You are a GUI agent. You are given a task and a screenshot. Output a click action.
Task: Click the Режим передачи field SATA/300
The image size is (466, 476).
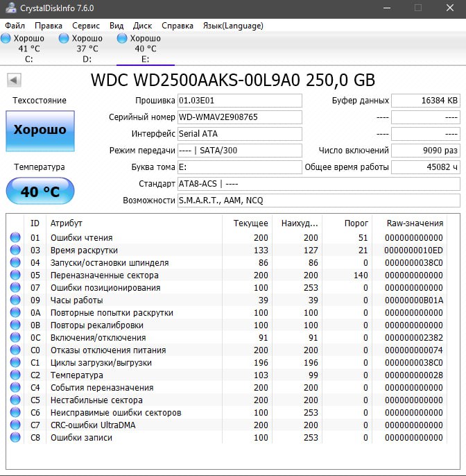[240, 151]
